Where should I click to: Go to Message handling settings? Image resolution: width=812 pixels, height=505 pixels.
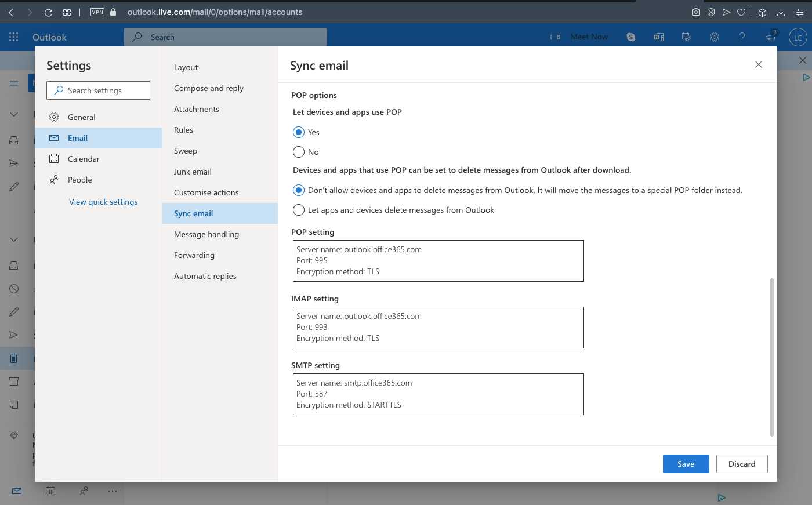(x=220, y=234)
